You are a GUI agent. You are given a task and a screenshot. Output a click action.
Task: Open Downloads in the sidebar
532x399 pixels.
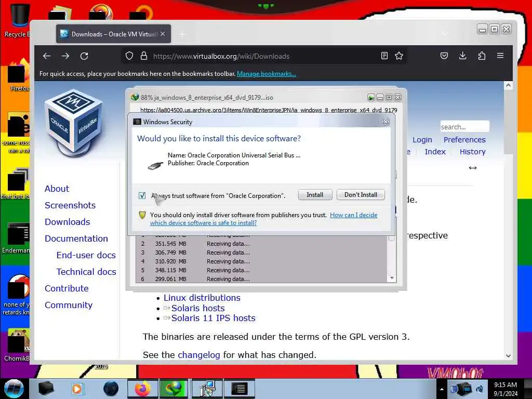coord(67,222)
